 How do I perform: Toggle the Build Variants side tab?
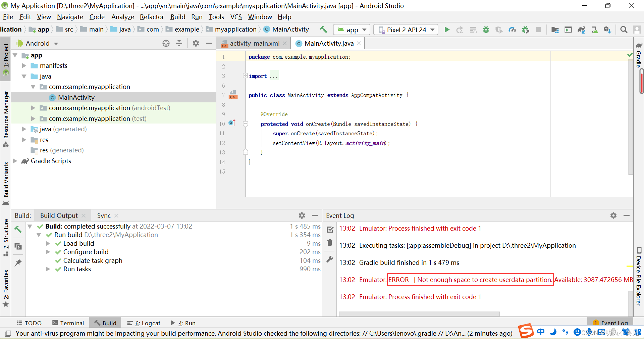(6, 184)
